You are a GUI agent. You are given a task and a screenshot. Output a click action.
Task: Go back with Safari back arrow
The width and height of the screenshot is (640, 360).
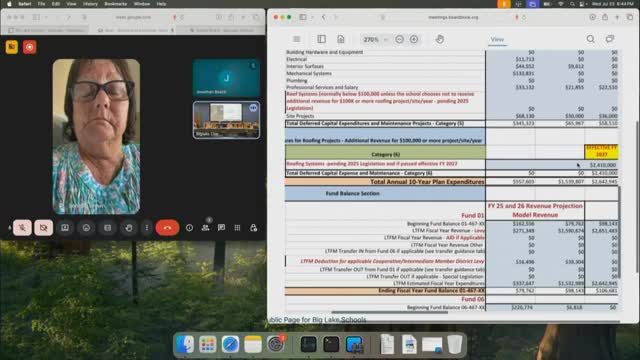324,17
